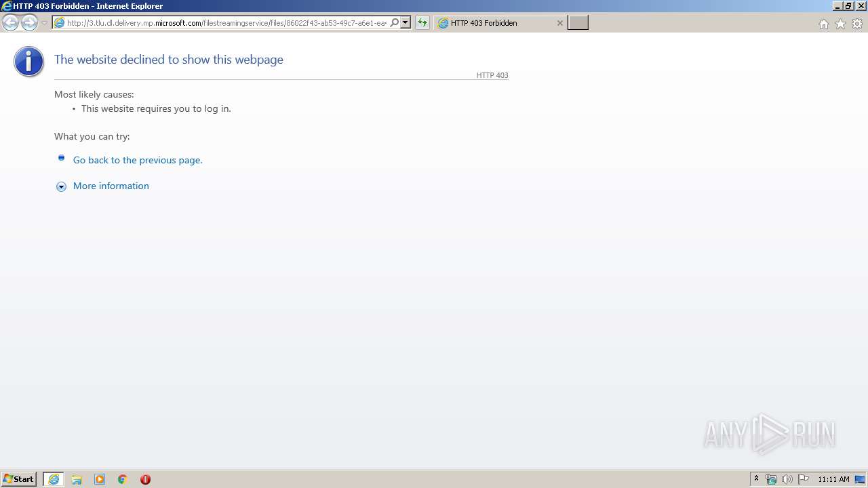Minimize the Internet Explorer window
This screenshot has width=868, height=488.
(837, 6)
